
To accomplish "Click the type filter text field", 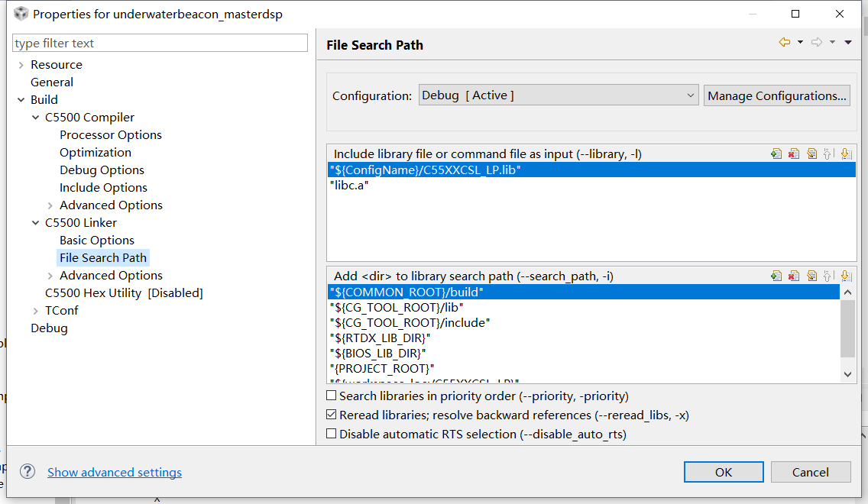I will [x=160, y=44].
